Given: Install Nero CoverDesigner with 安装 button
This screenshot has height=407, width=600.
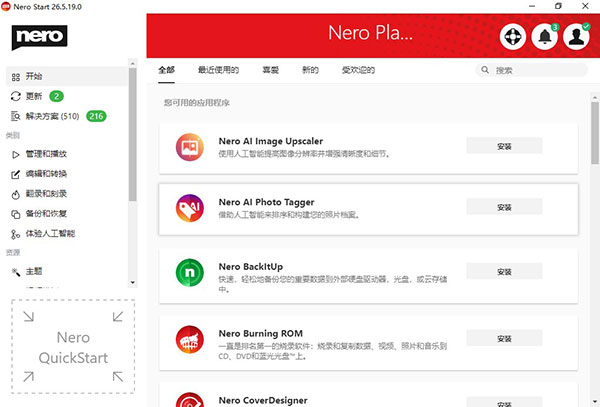Looking at the screenshot, I should point(504,402).
